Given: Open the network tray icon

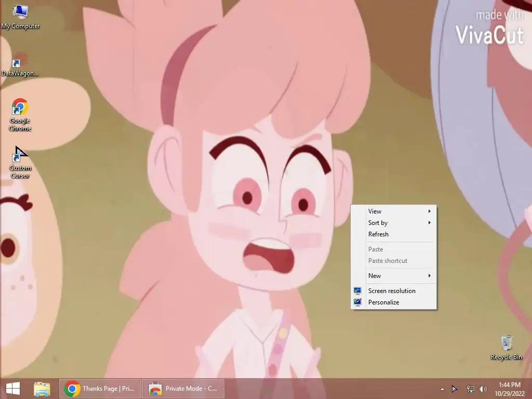Looking at the screenshot, I should [x=470, y=389].
